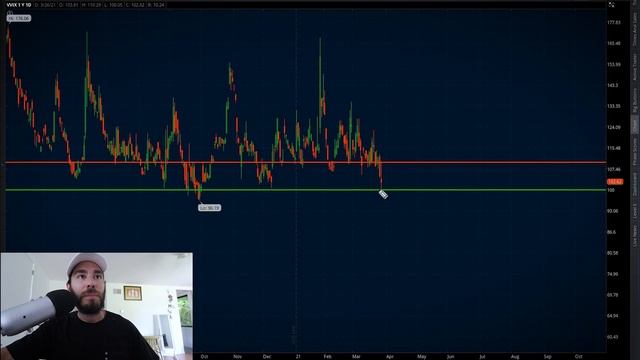The height and width of the screenshot is (360, 640).
Task: Click the high price bubble label
Action: [19, 18]
